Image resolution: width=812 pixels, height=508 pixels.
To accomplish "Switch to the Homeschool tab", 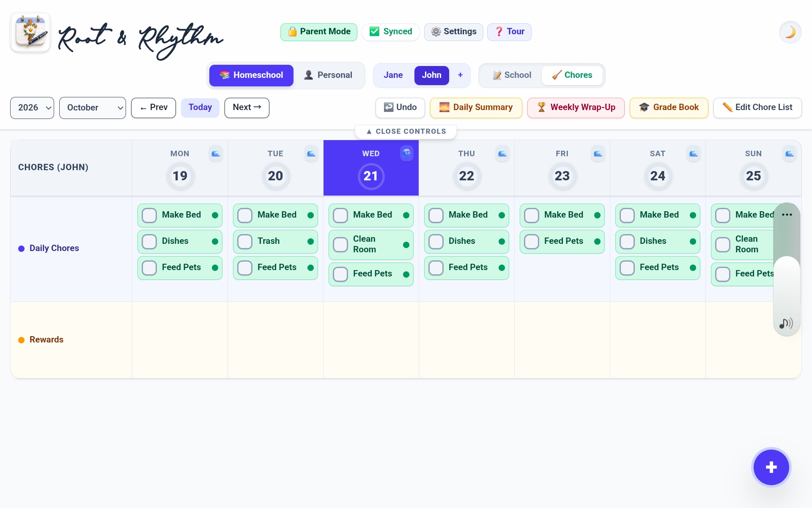I will (x=251, y=75).
